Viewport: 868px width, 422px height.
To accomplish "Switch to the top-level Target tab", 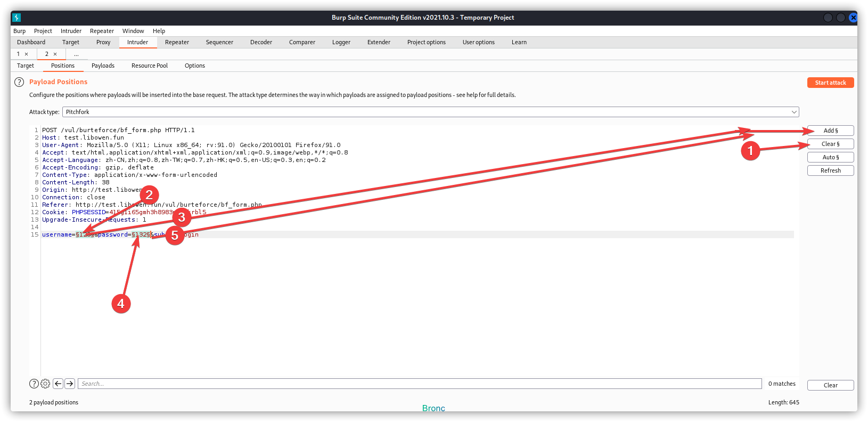I will (x=71, y=42).
